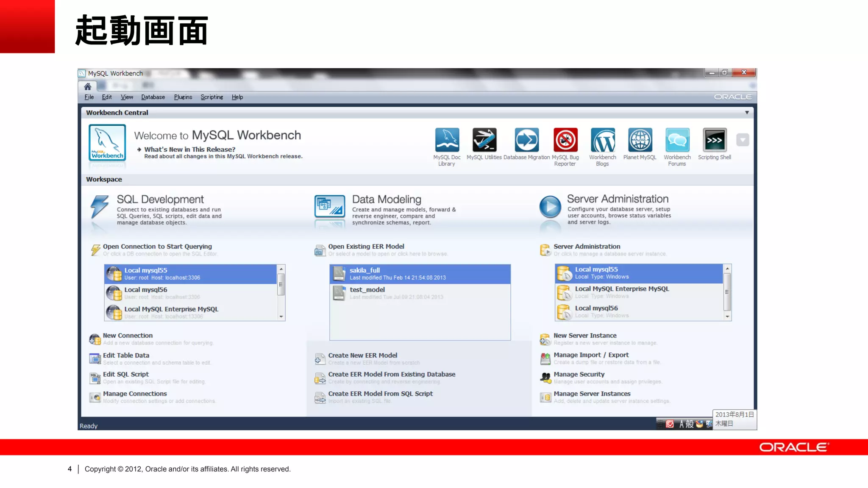Open the Workbench Forums icon

(677, 140)
